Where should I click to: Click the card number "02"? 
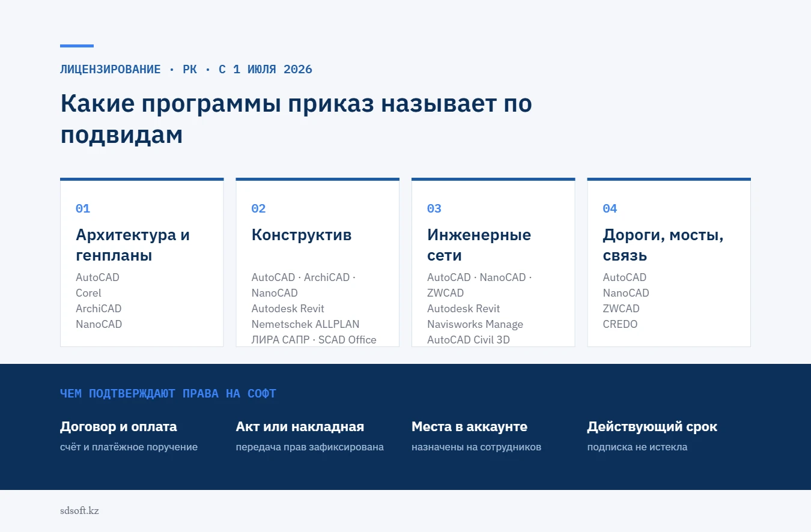tap(258, 208)
